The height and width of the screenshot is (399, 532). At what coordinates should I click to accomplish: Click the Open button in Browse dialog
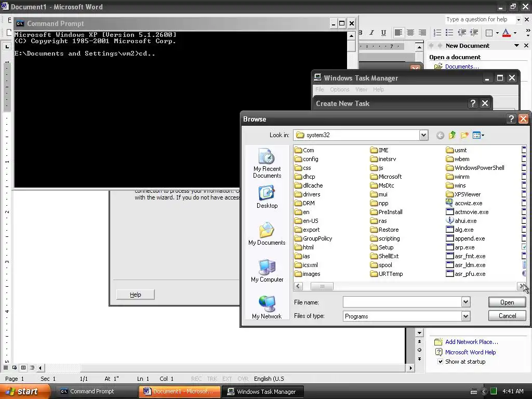(x=507, y=302)
